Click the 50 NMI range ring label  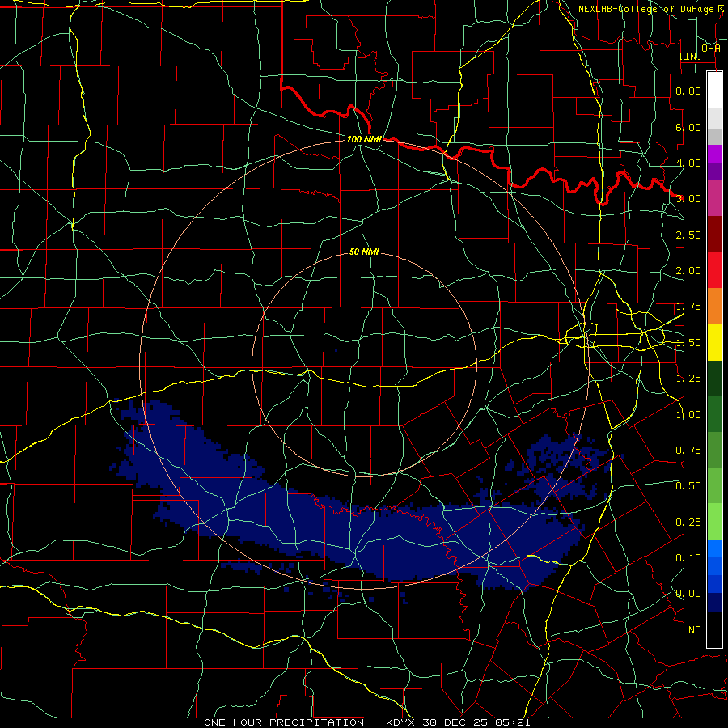pyautogui.click(x=365, y=252)
